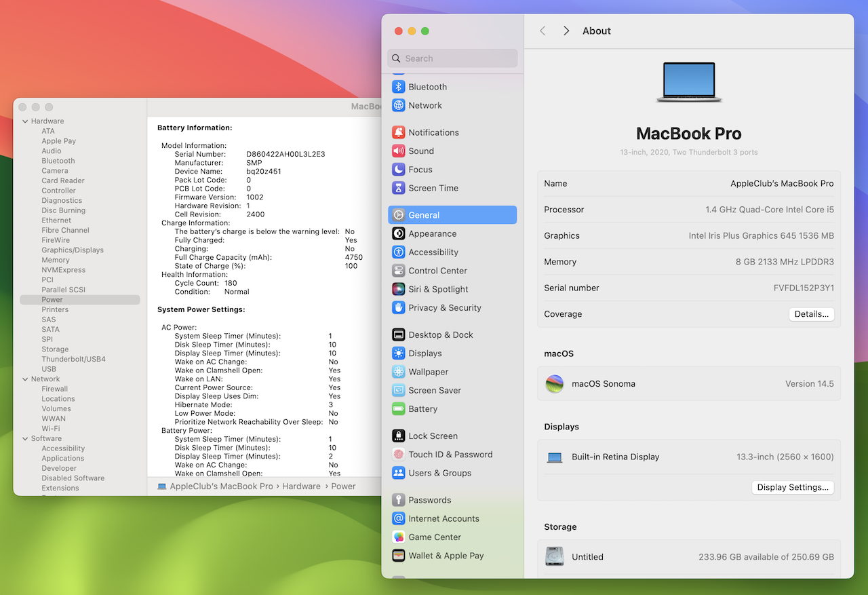This screenshot has height=595, width=868.
Task: Go forward using the About forward arrow
Action: click(566, 31)
